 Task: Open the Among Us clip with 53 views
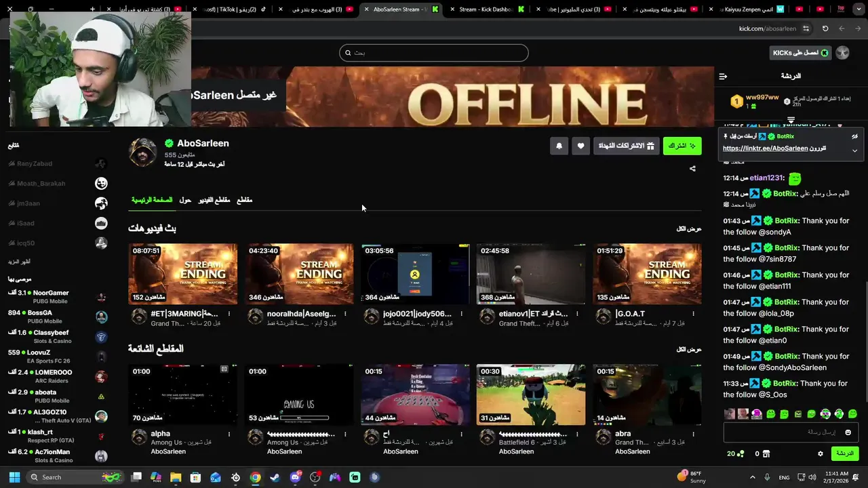(x=299, y=394)
